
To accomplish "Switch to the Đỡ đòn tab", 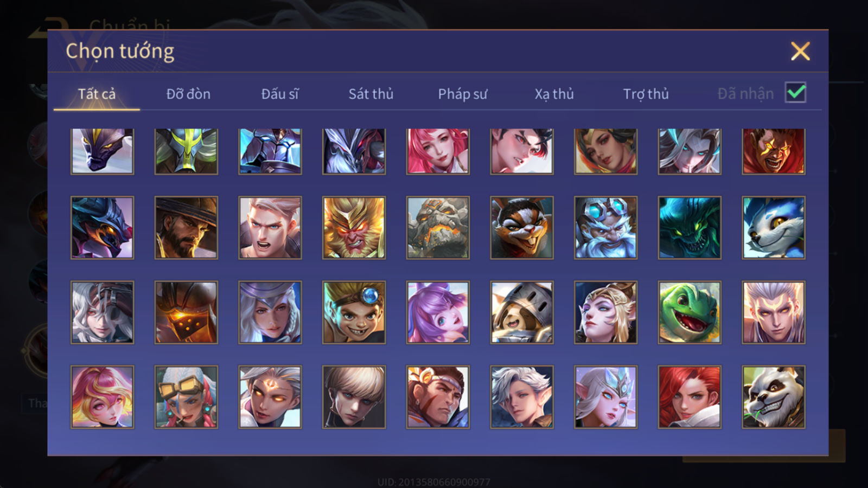I will (188, 94).
